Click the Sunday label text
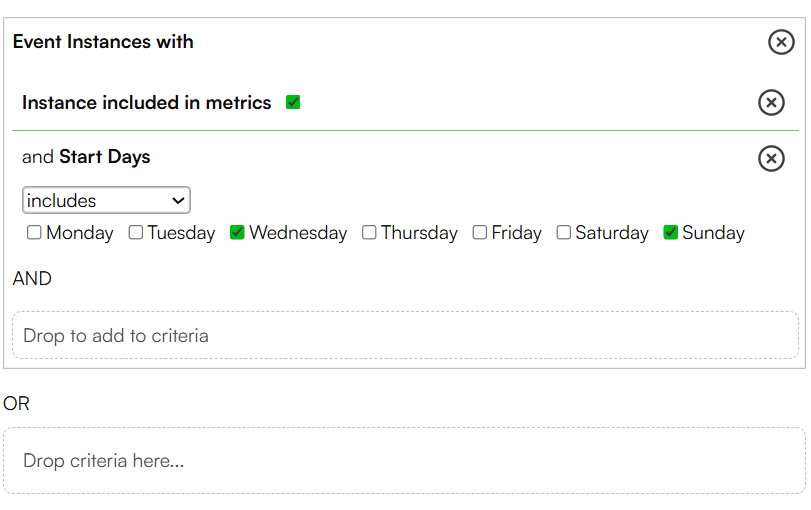The height and width of the screenshot is (510, 811). pos(713,233)
